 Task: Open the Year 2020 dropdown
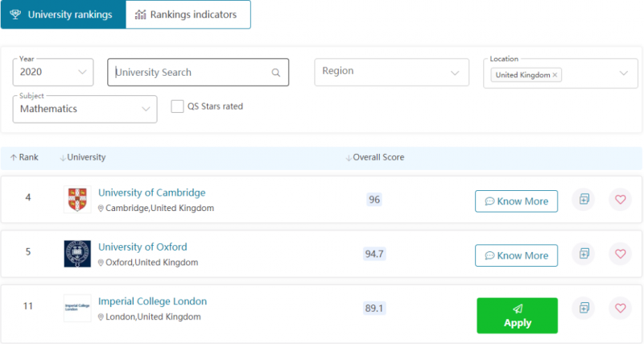(x=53, y=72)
